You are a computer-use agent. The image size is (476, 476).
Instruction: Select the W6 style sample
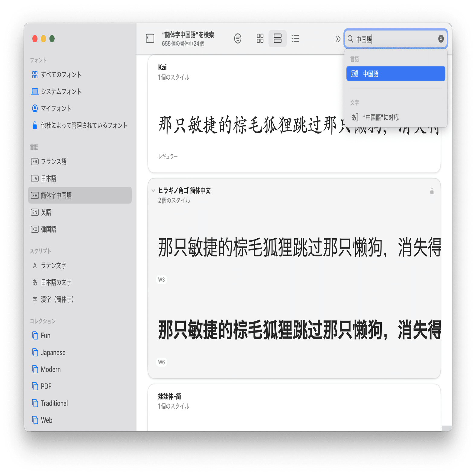pyautogui.click(x=299, y=330)
